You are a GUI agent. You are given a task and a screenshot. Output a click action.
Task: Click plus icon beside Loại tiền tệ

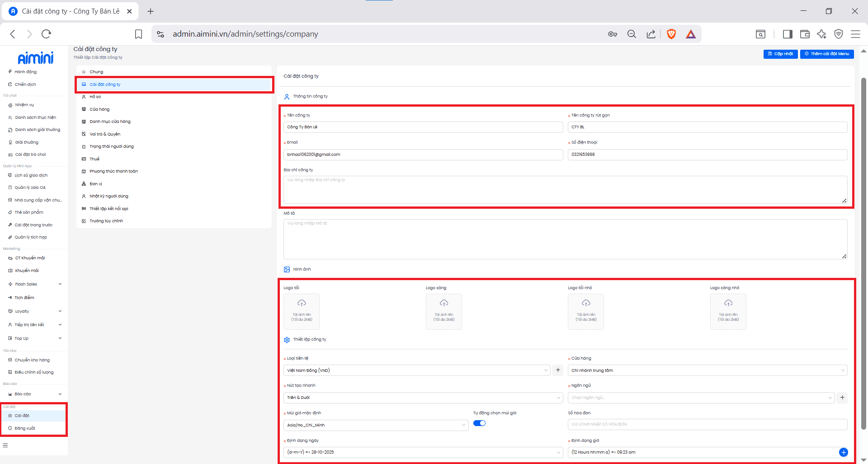(558, 370)
